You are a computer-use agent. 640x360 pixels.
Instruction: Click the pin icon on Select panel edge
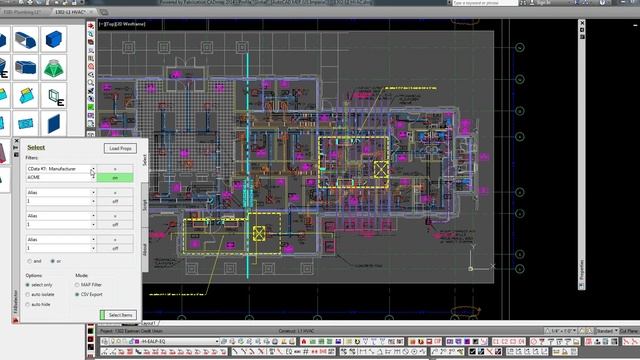pyautogui.click(x=16, y=147)
